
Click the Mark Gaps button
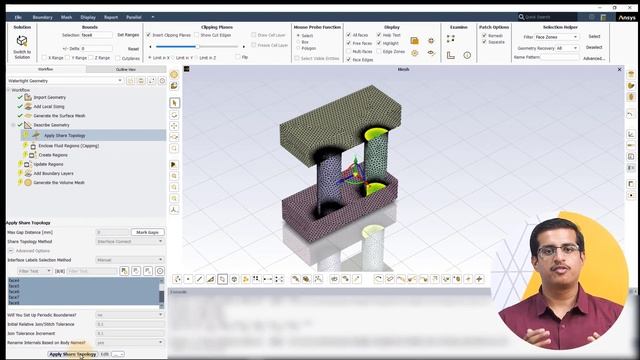point(148,232)
